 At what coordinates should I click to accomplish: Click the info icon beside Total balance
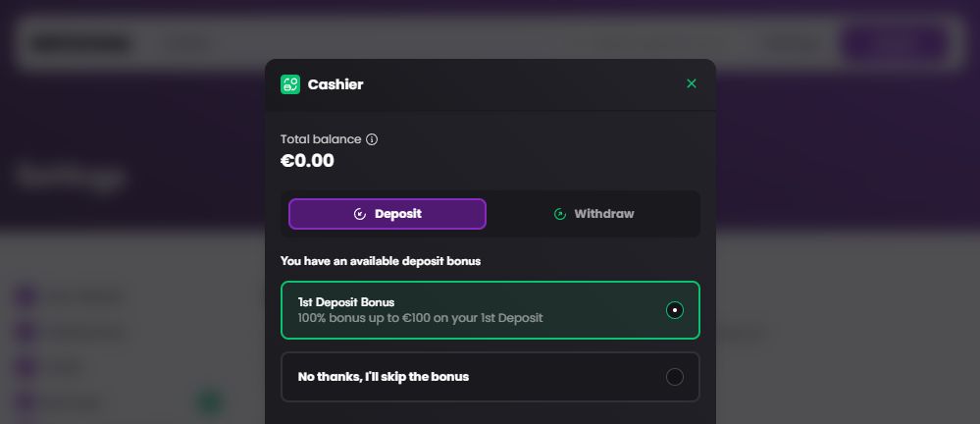pyautogui.click(x=372, y=139)
